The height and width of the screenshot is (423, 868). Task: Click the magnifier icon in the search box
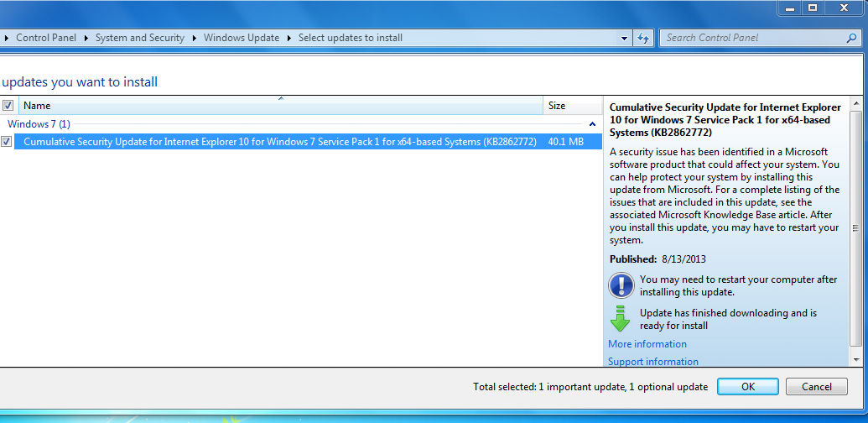(852, 38)
